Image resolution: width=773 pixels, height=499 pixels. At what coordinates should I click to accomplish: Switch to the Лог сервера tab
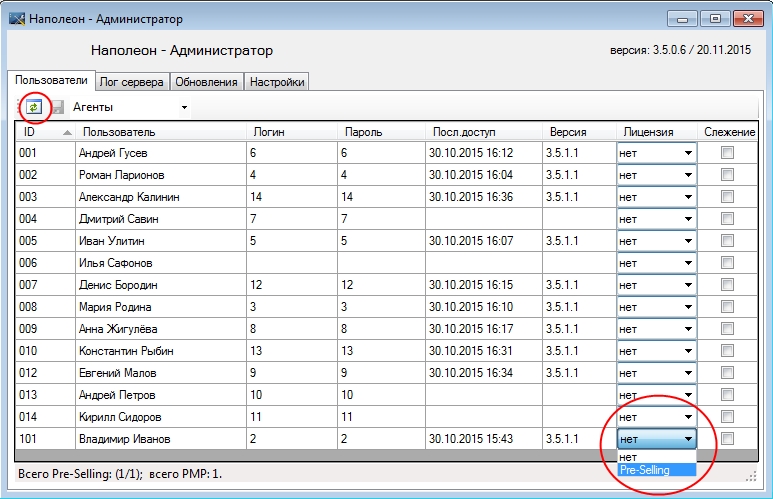(131, 82)
